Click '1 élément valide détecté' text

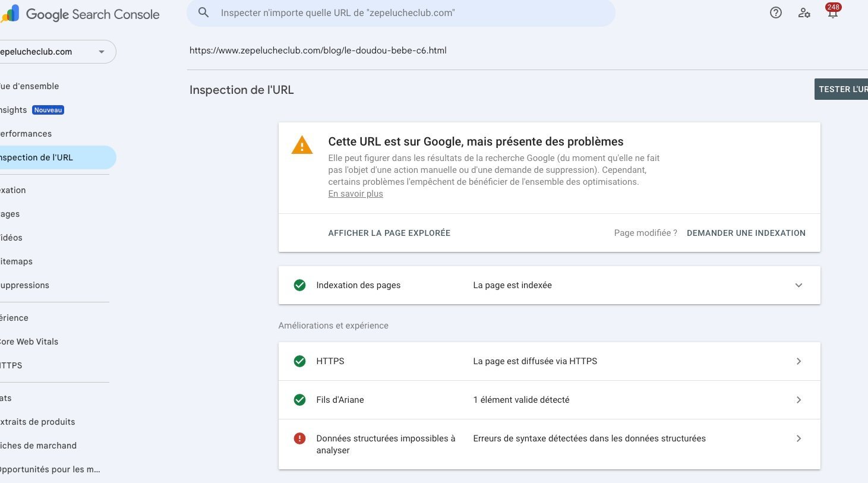[x=521, y=400]
